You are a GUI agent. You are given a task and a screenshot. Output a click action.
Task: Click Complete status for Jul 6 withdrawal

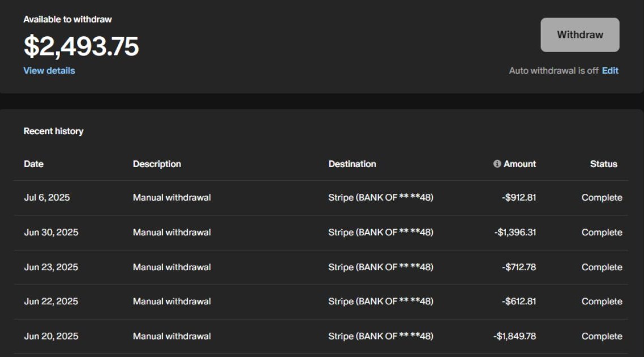tap(602, 198)
